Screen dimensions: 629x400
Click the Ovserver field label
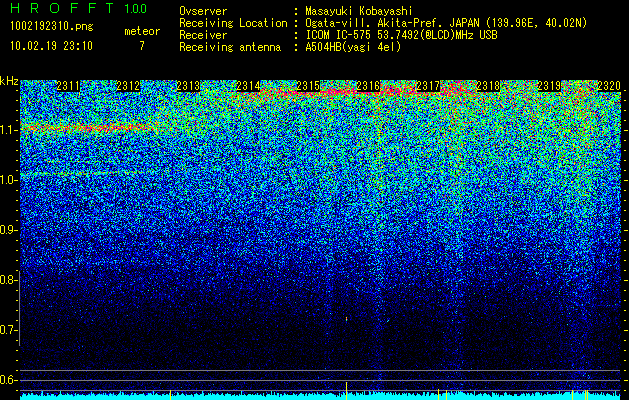point(203,11)
